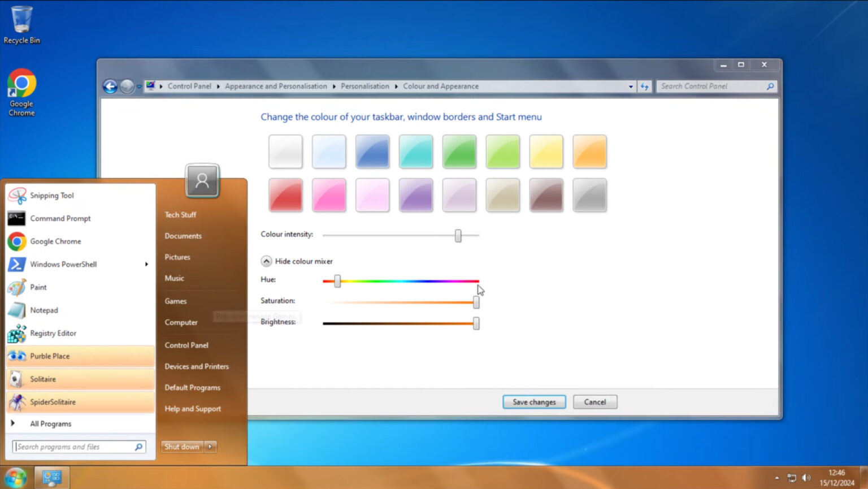This screenshot has height=489, width=868.
Task: Open Snipping Tool from Start menu
Action: click(x=52, y=195)
